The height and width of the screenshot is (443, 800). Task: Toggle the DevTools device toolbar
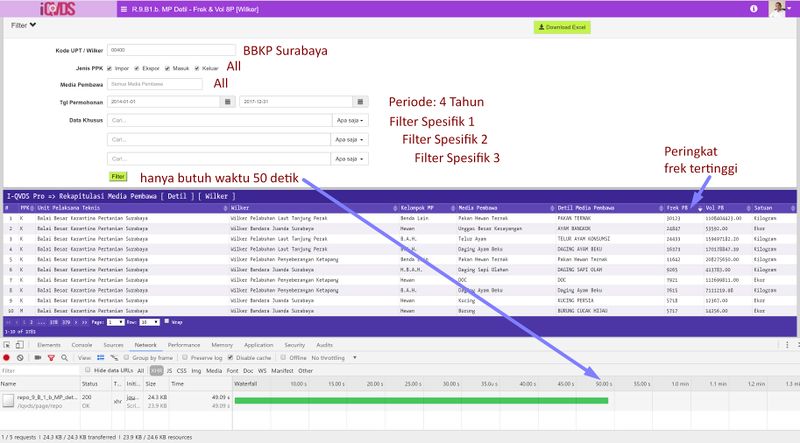tap(19, 345)
